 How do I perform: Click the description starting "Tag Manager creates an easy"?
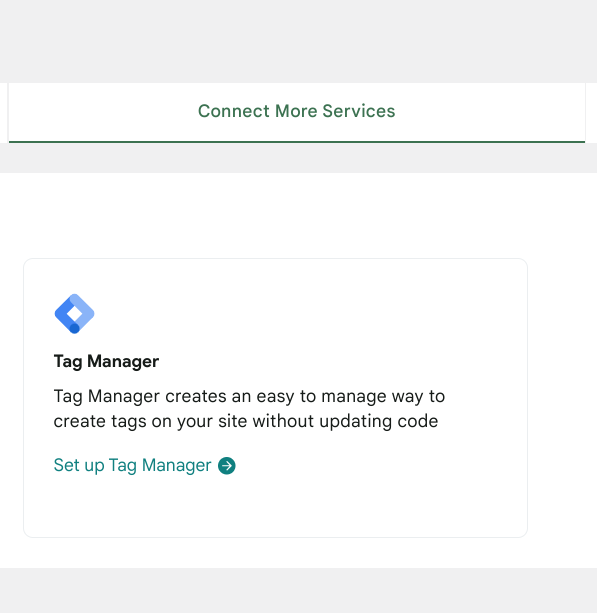point(249,409)
